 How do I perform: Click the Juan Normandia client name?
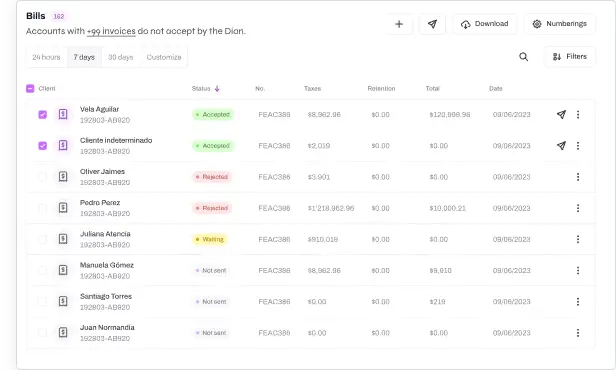107,328
